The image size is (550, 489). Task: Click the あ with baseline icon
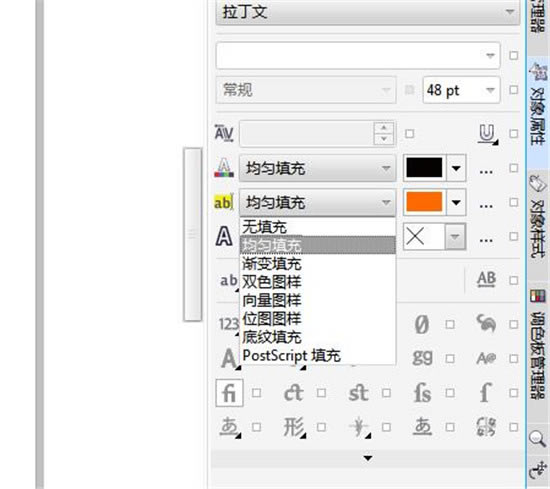tap(422, 427)
